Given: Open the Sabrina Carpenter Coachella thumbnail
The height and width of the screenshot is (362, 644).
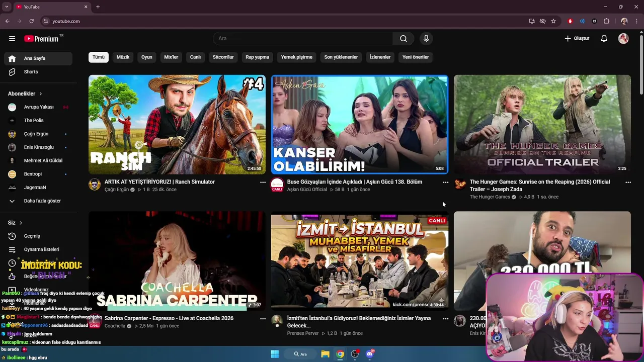Looking at the screenshot, I should click(x=177, y=261).
